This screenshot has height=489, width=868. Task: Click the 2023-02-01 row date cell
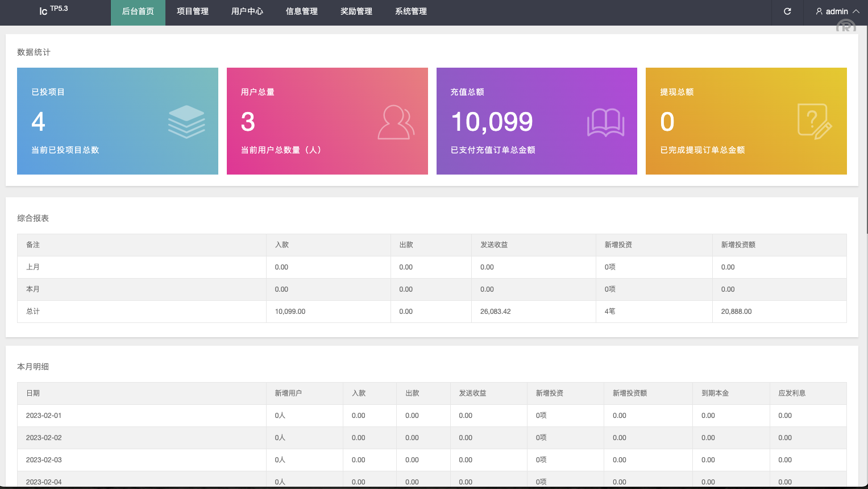(44, 416)
